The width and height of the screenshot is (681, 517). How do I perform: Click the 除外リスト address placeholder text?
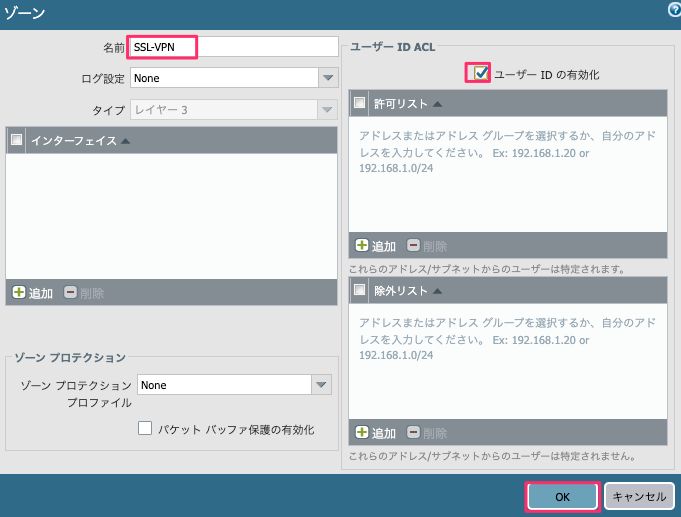pos(507,338)
